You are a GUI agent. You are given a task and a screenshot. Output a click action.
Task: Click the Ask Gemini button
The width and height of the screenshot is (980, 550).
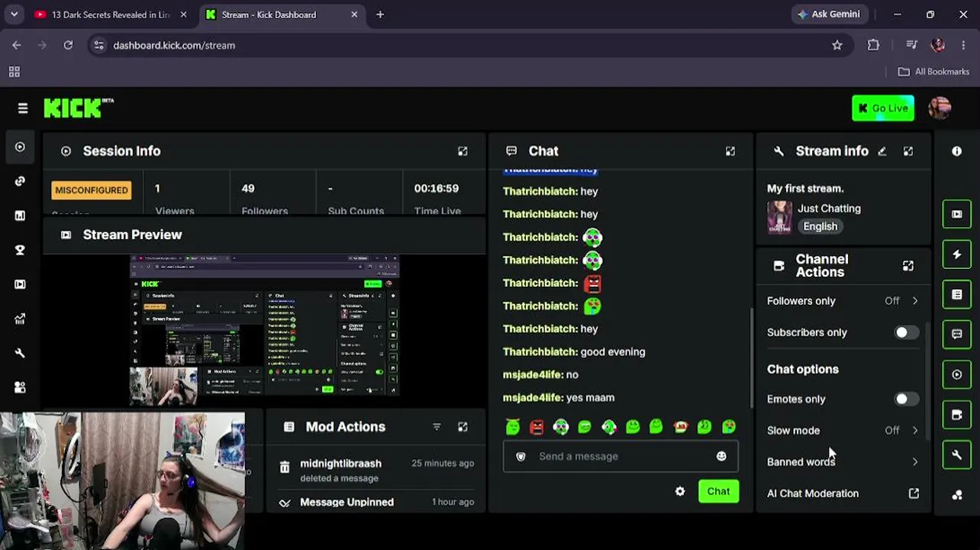tap(829, 15)
